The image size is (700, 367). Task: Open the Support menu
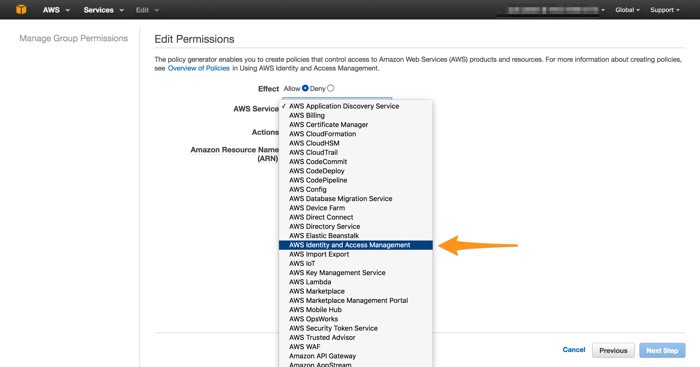coord(665,10)
